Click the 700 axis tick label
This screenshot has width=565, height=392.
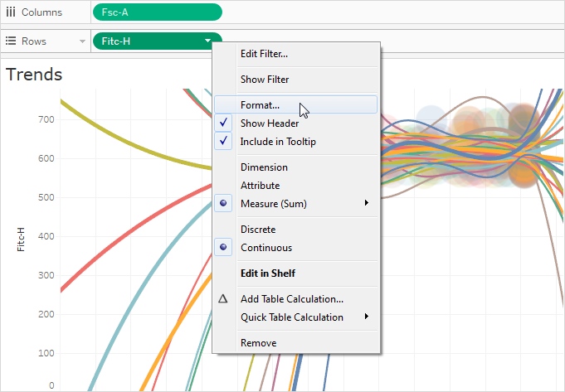click(x=46, y=119)
